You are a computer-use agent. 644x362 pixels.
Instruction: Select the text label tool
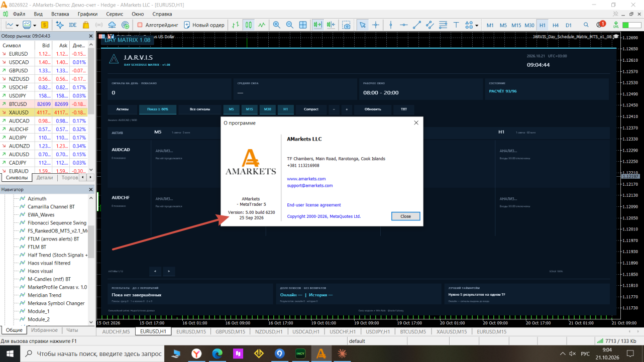click(456, 25)
